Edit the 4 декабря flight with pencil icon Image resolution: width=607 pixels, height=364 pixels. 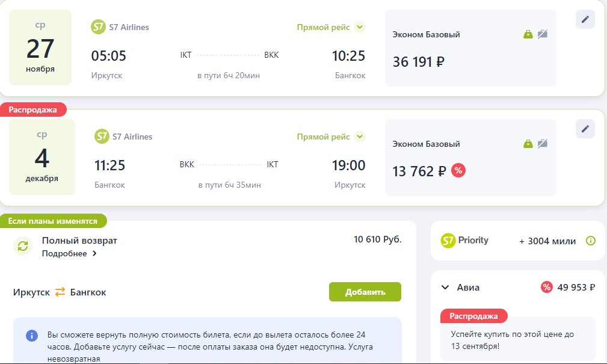pos(585,129)
